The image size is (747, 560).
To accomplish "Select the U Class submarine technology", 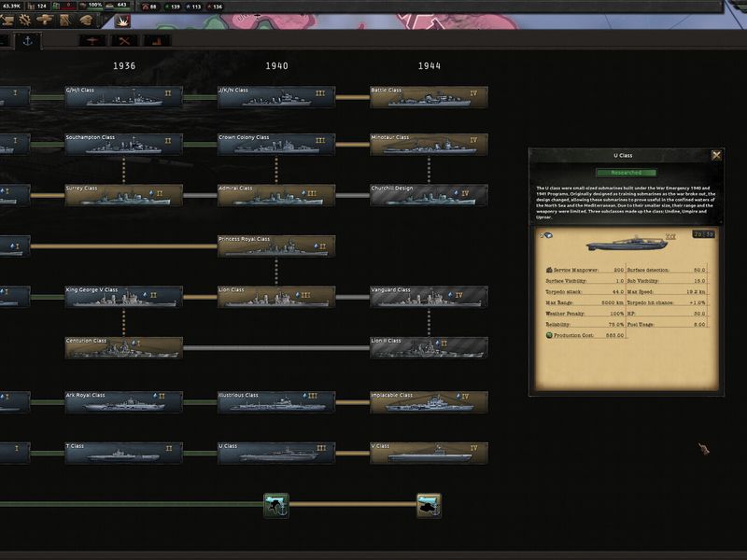I will 276,454.
